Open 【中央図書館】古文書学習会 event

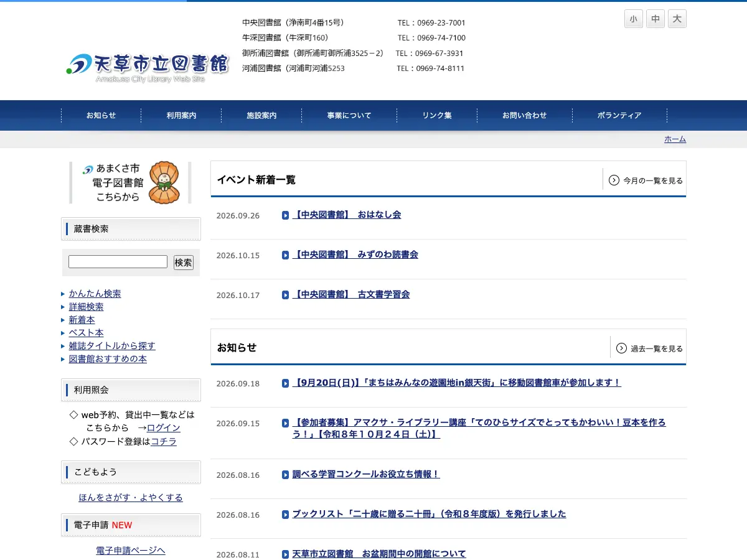point(351,294)
